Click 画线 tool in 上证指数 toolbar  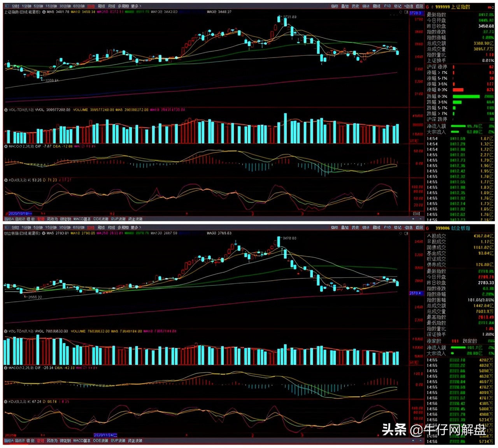[377, 6]
